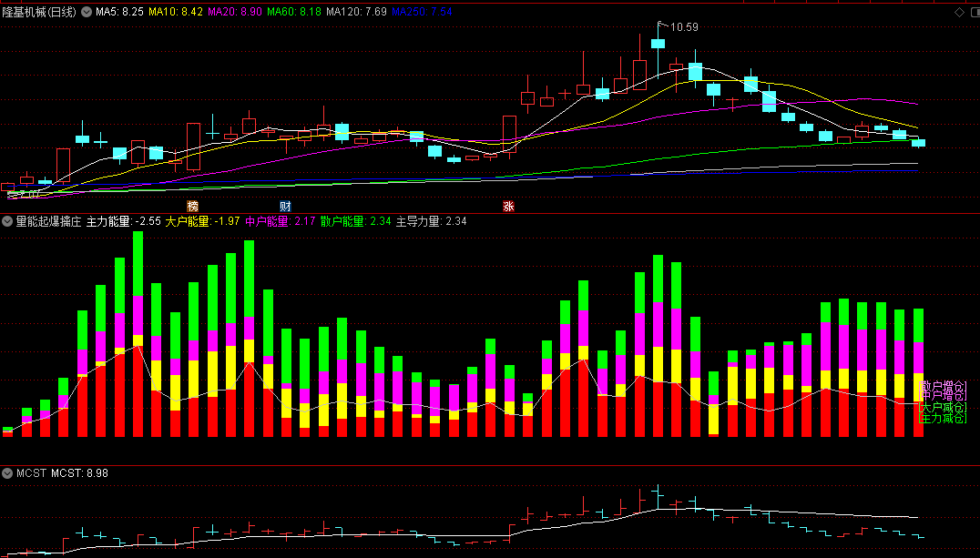The width and height of the screenshot is (980, 558).
Task: Click the MA20: 8.90 label
Action: (235, 12)
